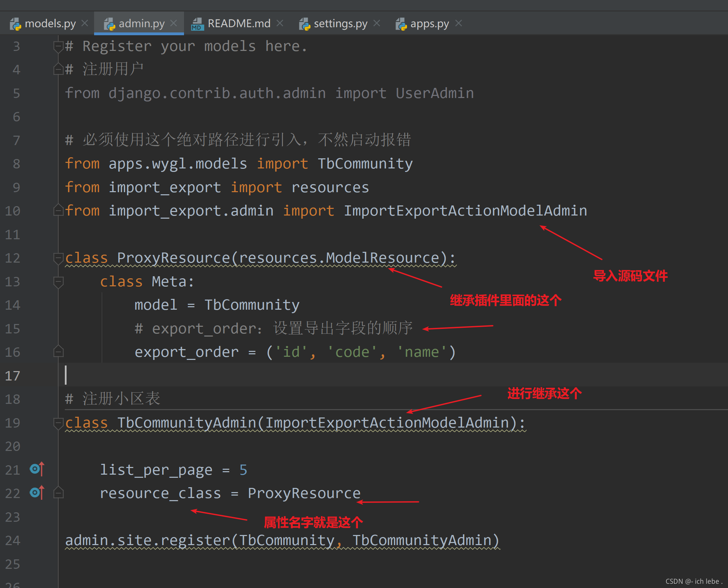The height and width of the screenshot is (588, 728).
Task: Open the apps.py tab
Action: point(429,24)
